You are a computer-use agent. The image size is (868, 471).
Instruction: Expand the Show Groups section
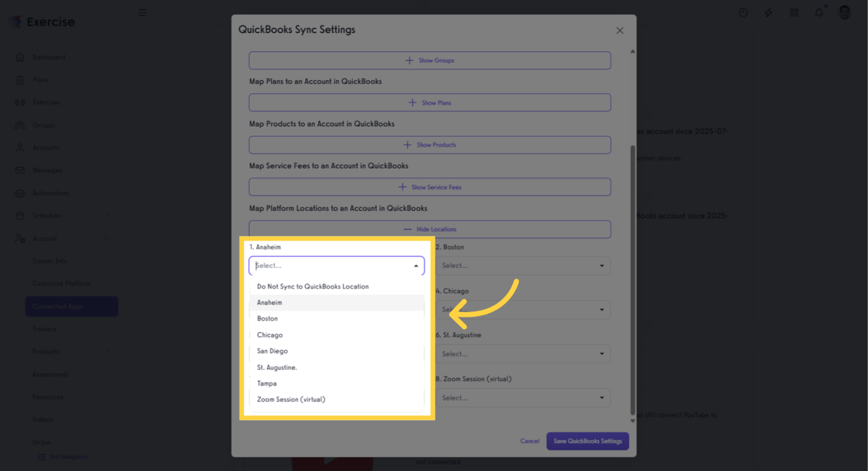430,60
